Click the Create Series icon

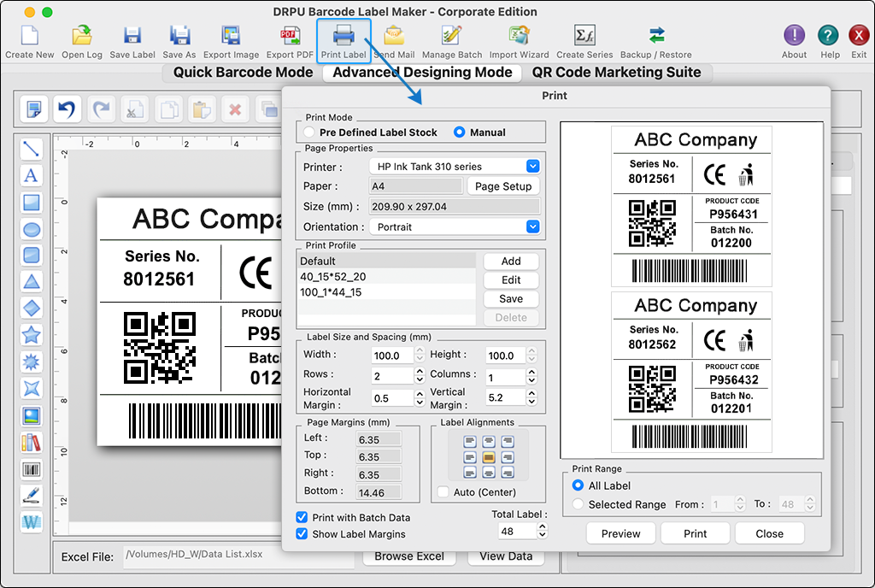point(584,36)
